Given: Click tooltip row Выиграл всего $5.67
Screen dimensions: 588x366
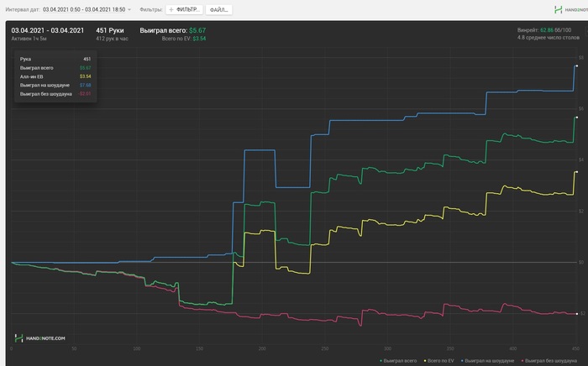Looking at the screenshot, I should (x=55, y=68).
